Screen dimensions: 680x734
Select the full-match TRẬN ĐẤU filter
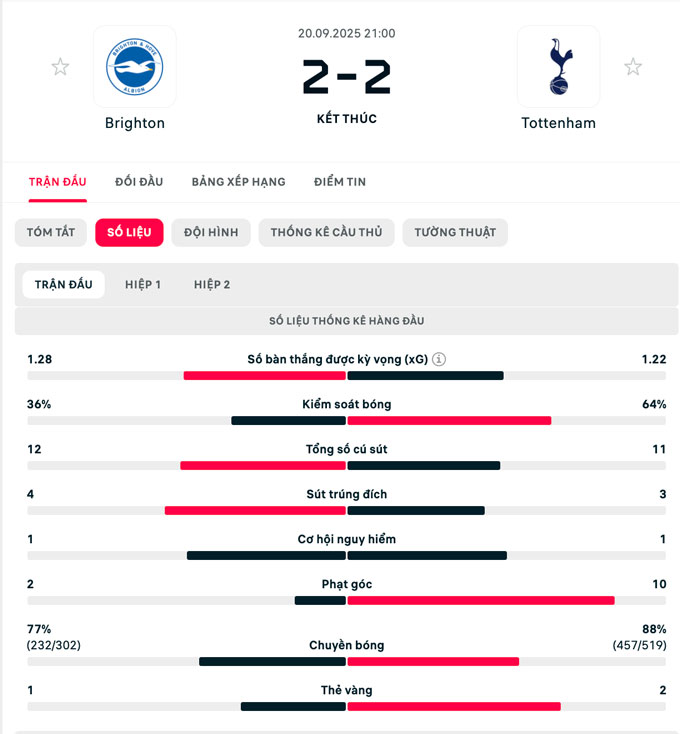click(63, 285)
